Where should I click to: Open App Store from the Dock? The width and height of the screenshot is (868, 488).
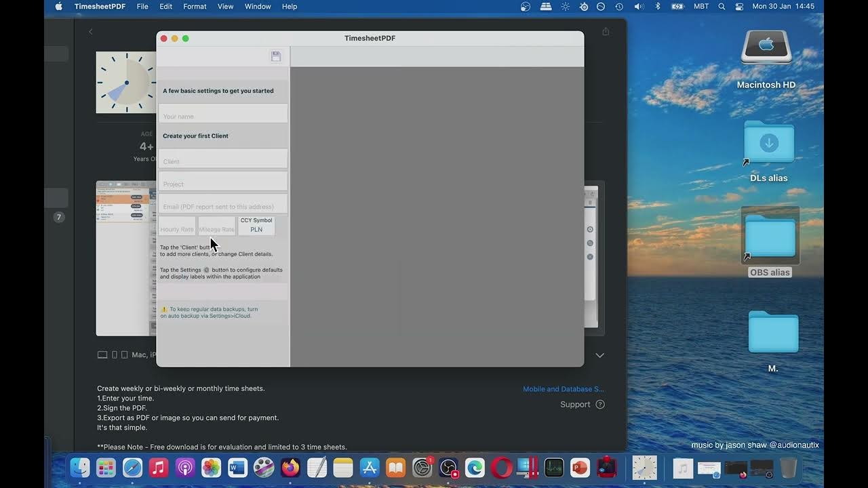(x=370, y=468)
